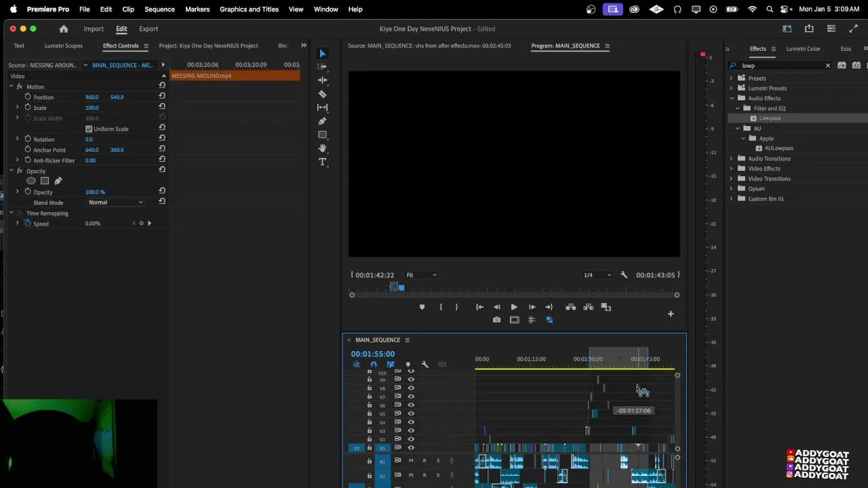This screenshot has height=488, width=868.
Task: Clear the effects search field
Action: point(827,66)
